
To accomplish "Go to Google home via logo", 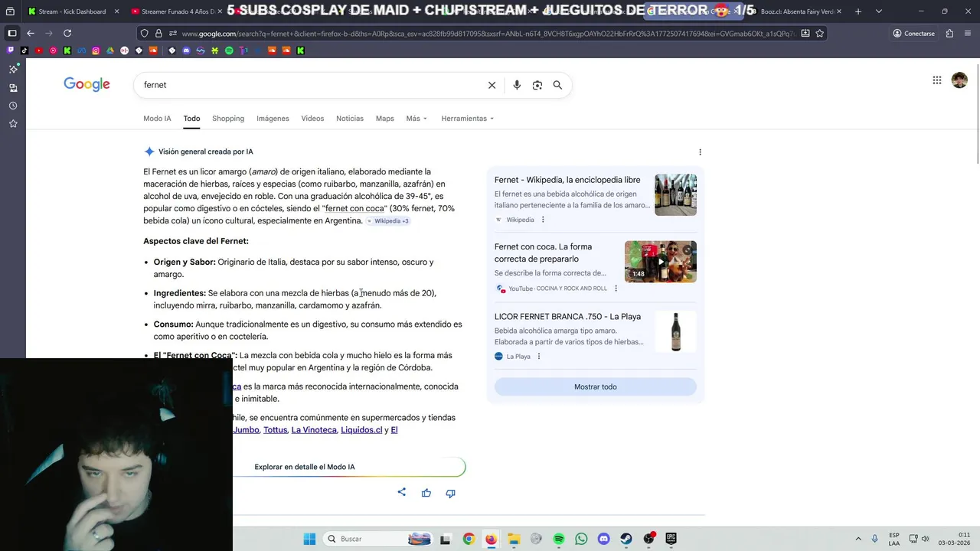I will [x=87, y=84].
